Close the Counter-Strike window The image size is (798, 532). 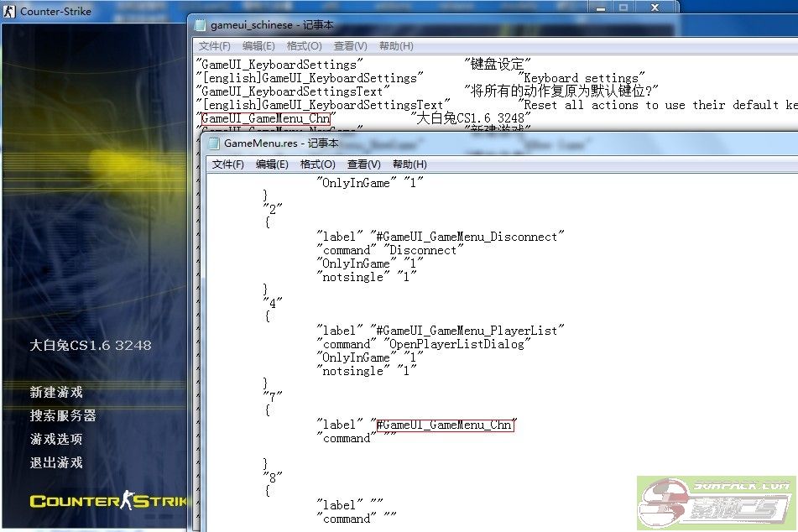coord(656,7)
